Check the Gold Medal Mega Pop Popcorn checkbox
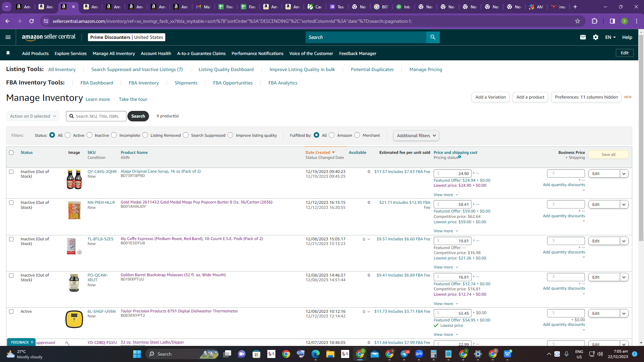The height and width of the screenshot is (362, 644). [x=11, y=202]
